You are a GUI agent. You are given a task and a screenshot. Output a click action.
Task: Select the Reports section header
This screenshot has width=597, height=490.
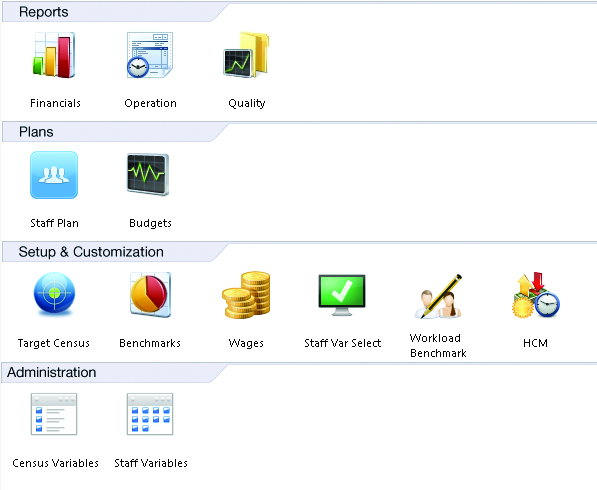pos(43,12)
